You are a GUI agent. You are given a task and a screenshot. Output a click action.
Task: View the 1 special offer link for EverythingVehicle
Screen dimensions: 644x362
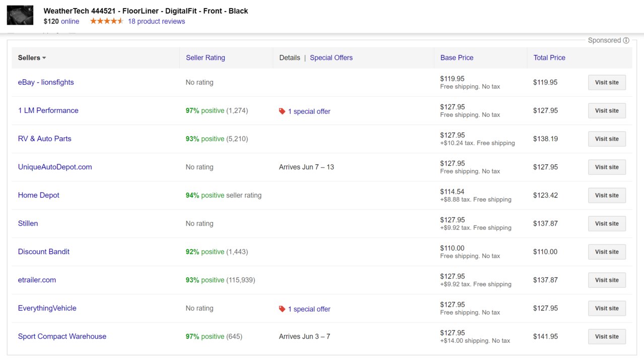click(309, 309)
